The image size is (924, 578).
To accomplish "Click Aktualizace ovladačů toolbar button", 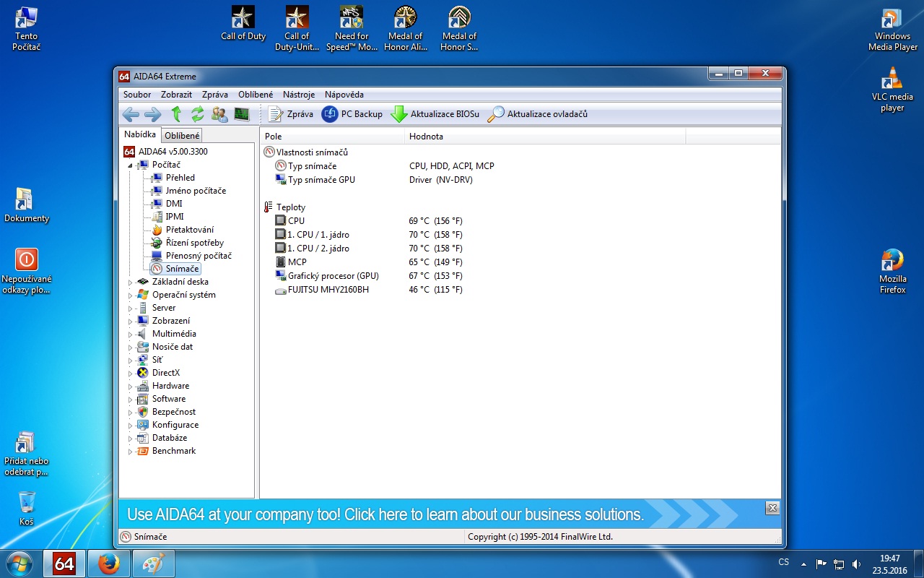I will coord(538,114).
